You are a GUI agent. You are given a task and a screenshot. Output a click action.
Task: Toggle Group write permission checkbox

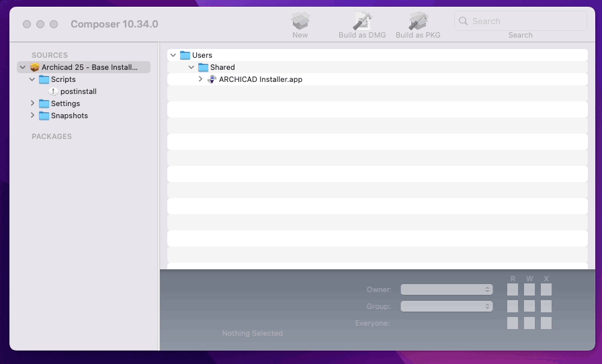coord(529,306)
